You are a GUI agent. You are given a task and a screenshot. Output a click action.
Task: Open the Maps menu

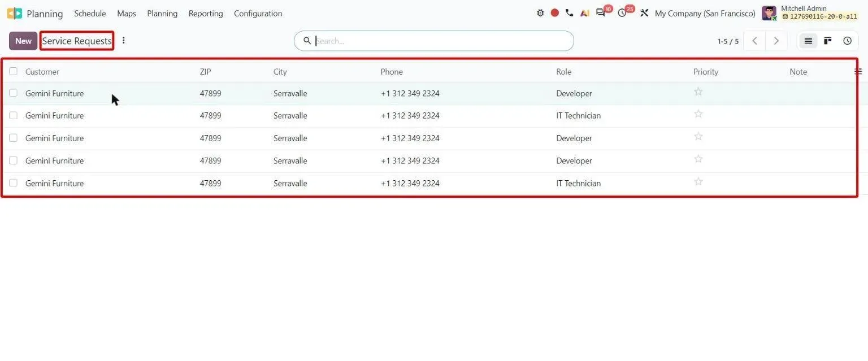[127, 13]
